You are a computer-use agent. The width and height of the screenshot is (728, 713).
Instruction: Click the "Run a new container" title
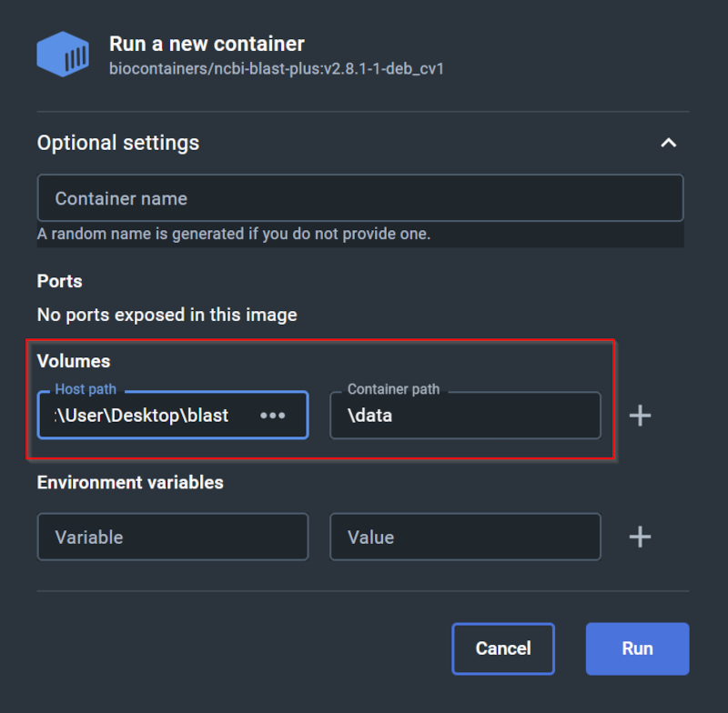click(x=207, y=44)
